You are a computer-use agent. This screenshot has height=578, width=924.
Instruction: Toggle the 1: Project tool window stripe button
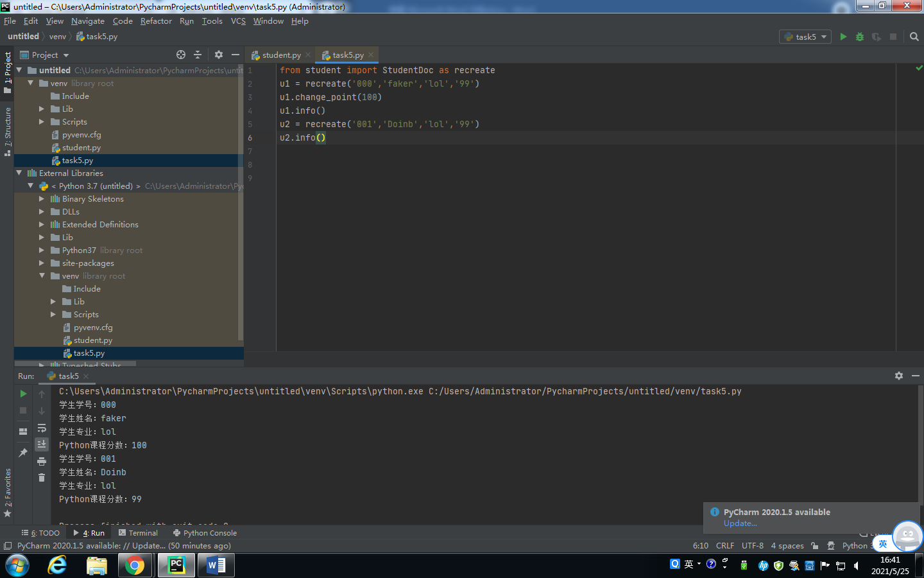pos(7,73)
